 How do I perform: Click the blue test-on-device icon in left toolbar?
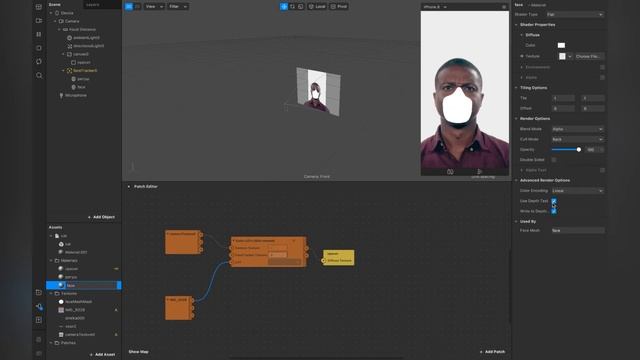39,306
